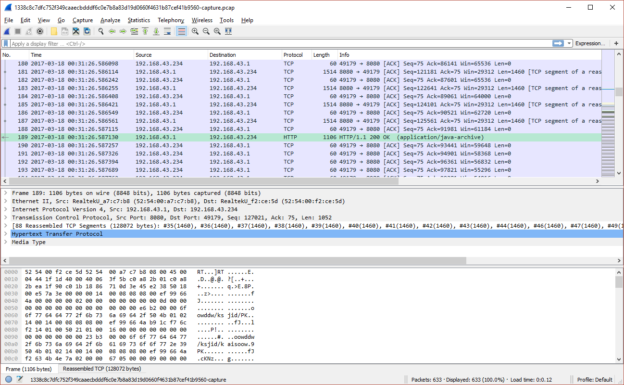
Task: Open the Help menu
Action: 247,20
